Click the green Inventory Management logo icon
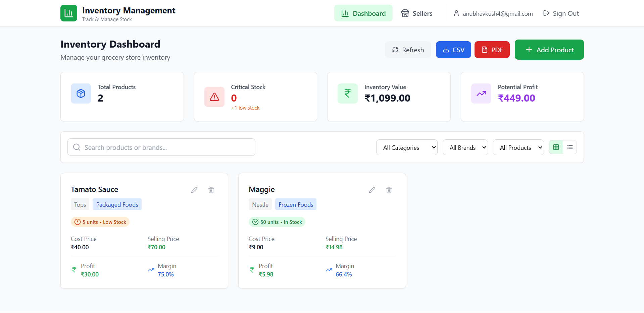Screen dimensions: 644x313 point(69,13)
